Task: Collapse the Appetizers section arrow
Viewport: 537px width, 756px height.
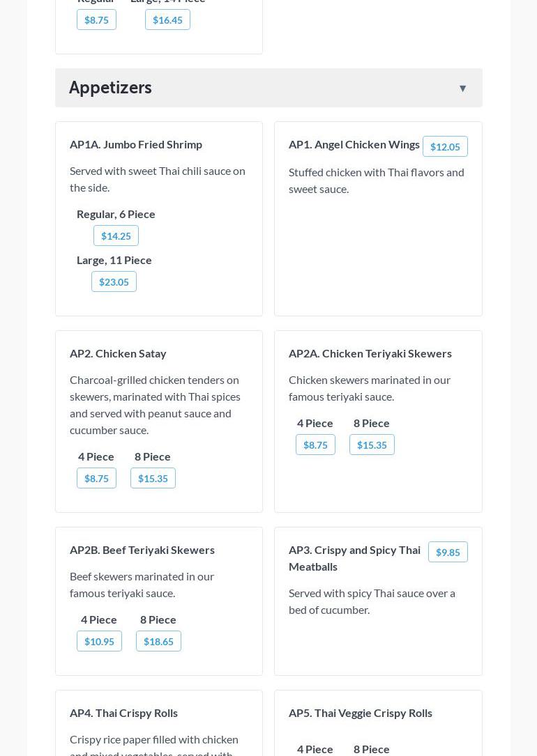Action: (x=462, y=88)
